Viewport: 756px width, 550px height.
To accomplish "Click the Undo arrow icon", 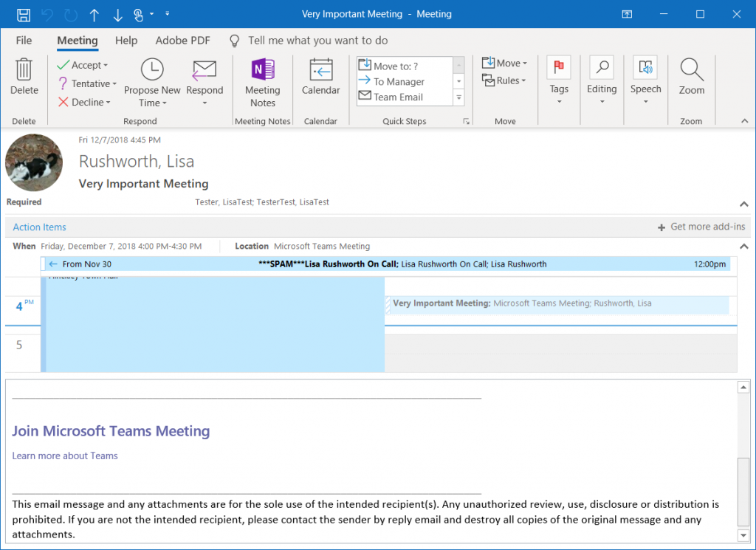I will 47,15.
